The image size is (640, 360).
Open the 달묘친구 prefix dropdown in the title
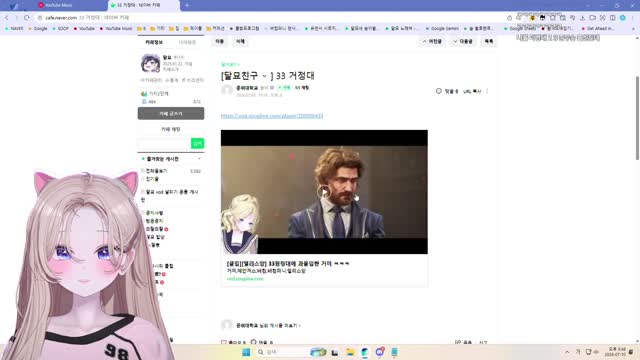[264, 76]
